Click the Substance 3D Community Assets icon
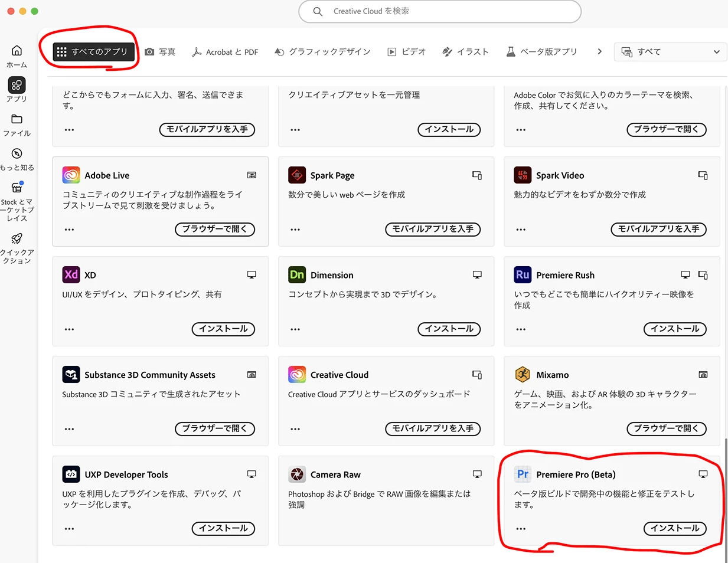The height and width of the screenshot is (563, 728). (x=71, y=375)
